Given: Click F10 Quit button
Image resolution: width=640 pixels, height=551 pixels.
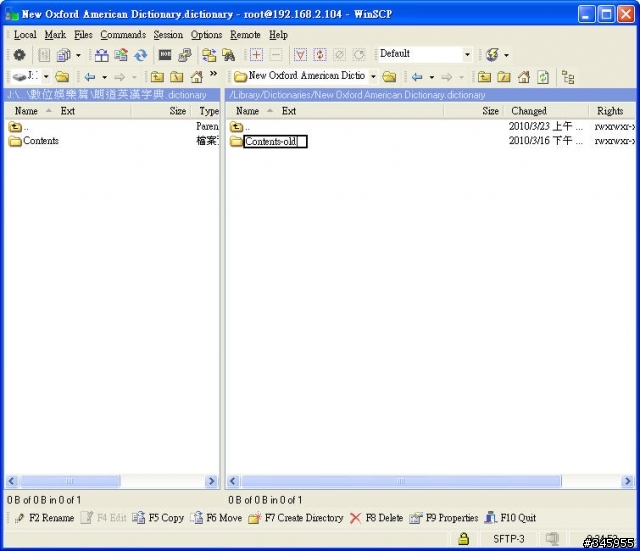Looking at the screenshot, I should click(510, 518).
